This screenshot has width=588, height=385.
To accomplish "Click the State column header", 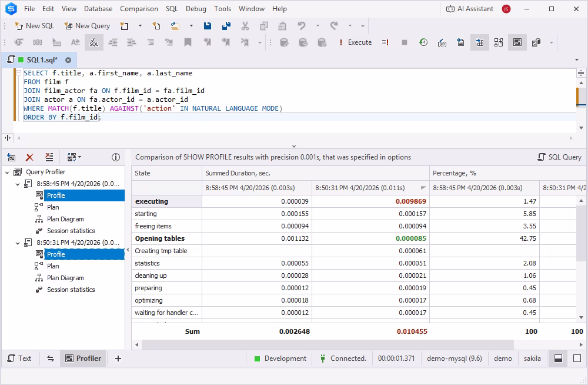I will coord(166,173).
